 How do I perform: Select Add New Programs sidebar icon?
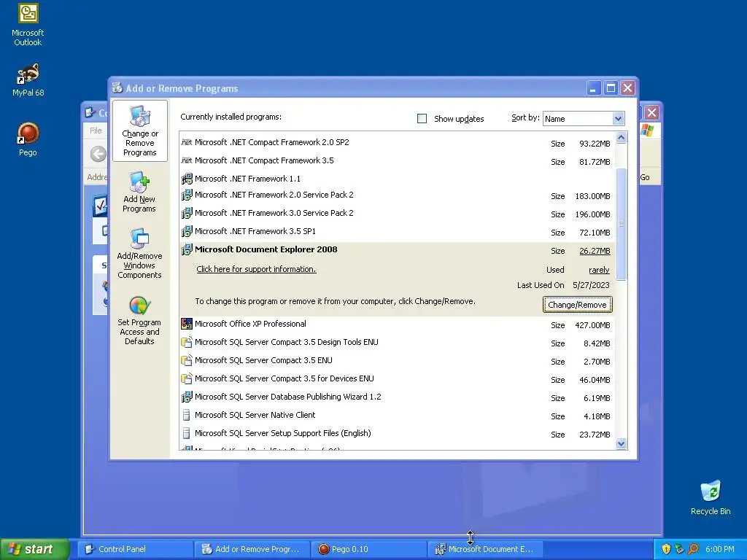[x=139, y=192]
